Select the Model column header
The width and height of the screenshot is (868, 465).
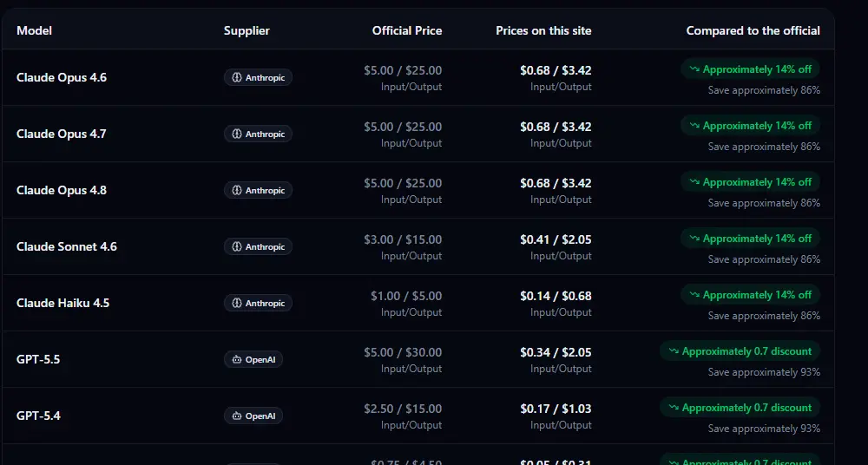[x=35, y=30]
